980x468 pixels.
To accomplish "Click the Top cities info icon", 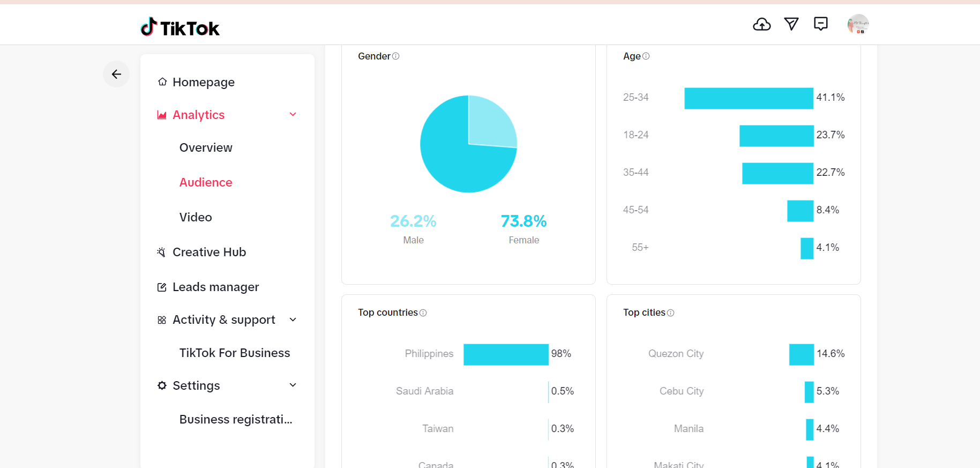I will tap(671, 313).
